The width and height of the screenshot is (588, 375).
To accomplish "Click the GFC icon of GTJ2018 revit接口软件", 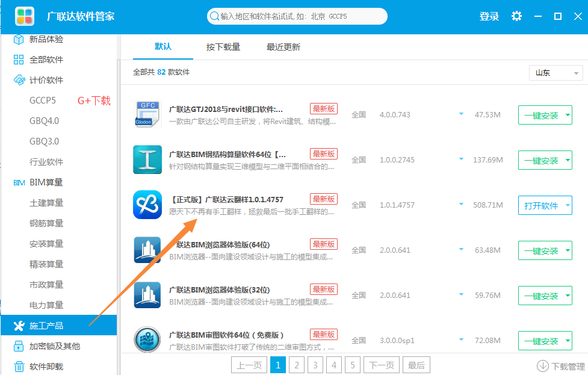I will pyautogui.click(x=147, y=115).
